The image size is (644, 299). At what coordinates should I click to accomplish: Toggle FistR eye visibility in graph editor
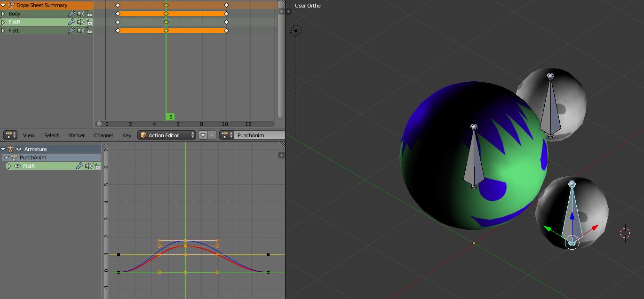(17, 166)
